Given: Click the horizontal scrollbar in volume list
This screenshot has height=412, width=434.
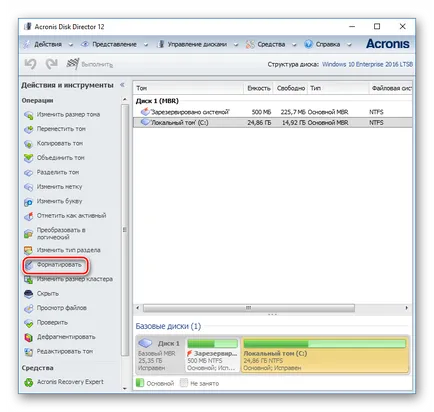Looking at the screenshot, I should click(249, 308).
